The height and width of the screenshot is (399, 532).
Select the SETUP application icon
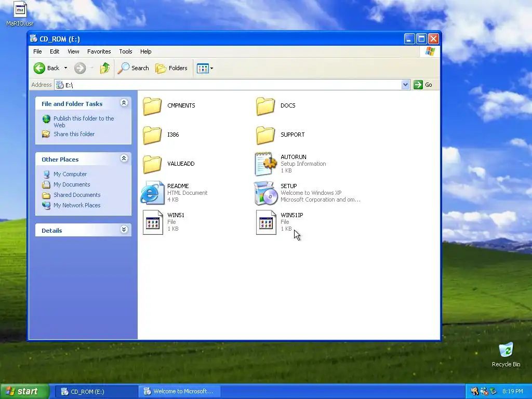coord(265,193)
